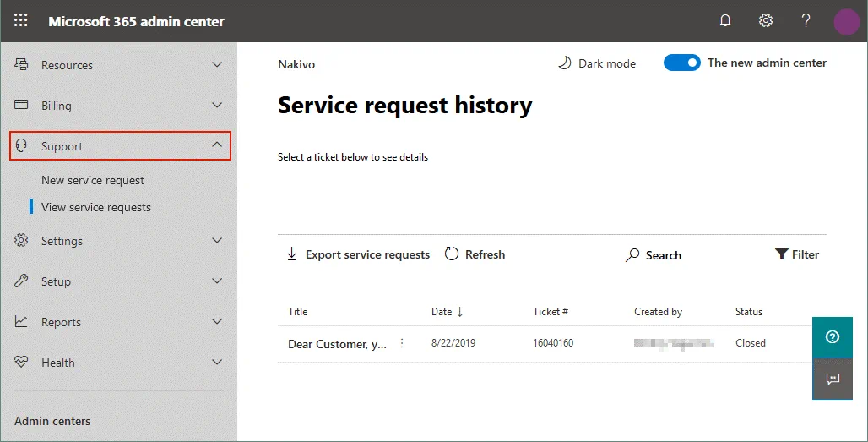Open the notifications bell icon
868x442 pixels.
point(725,21)
